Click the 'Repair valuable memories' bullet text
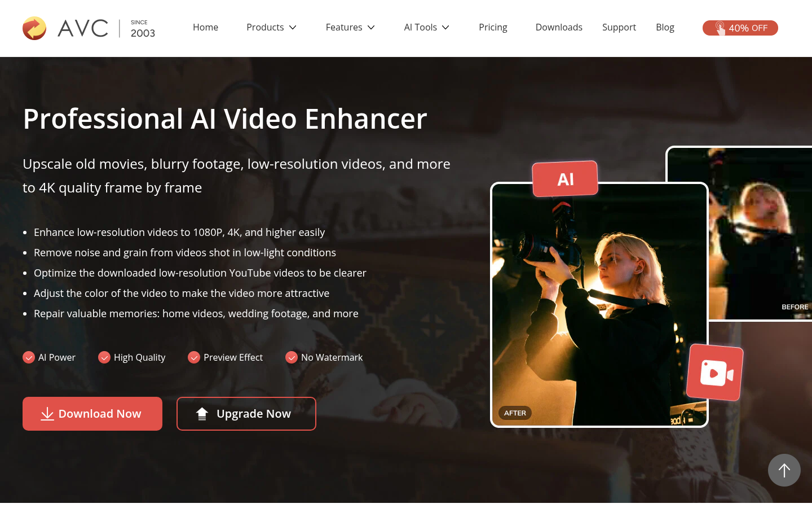This screenshot has width=812, height=508. click(196, 313)
